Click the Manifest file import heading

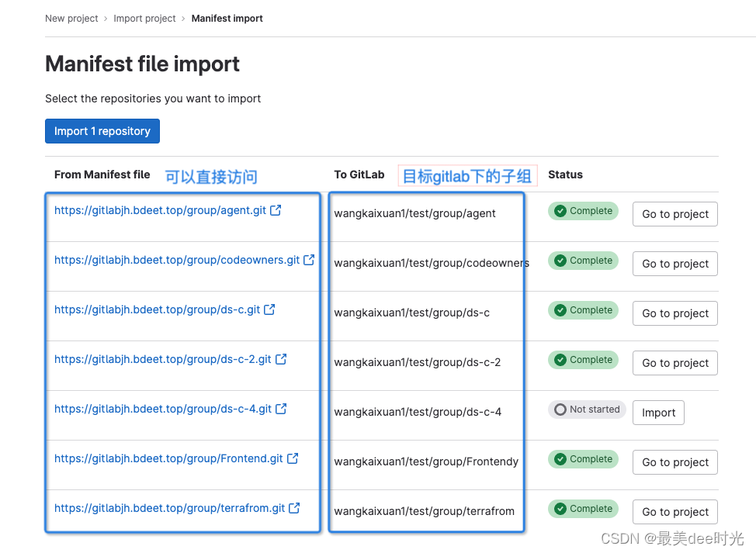142,64
